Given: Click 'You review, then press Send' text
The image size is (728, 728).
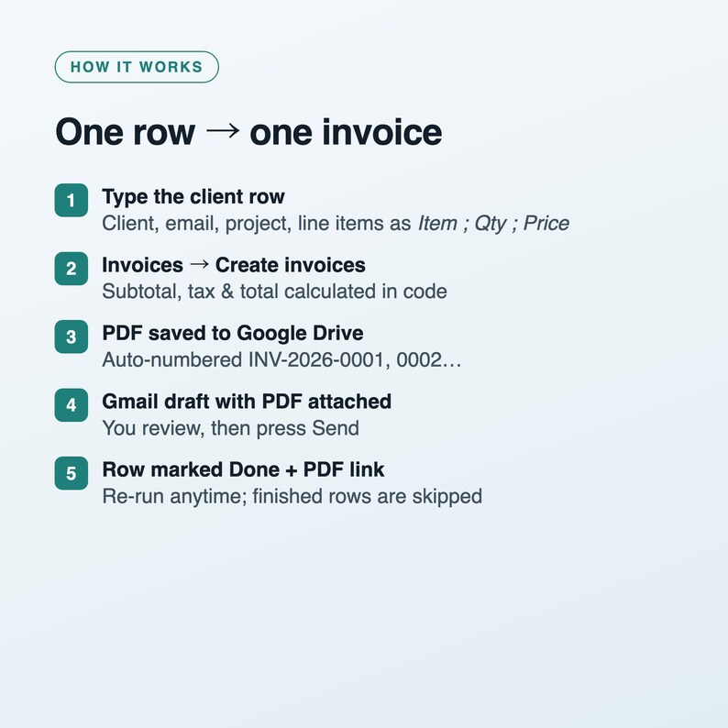Looking at the screenshot, I should (x=230, y=428).
